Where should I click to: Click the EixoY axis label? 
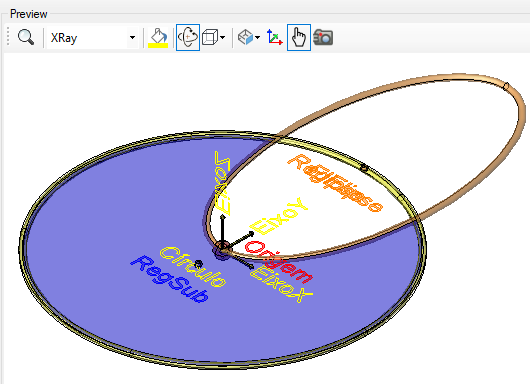(x=279, y=216)
